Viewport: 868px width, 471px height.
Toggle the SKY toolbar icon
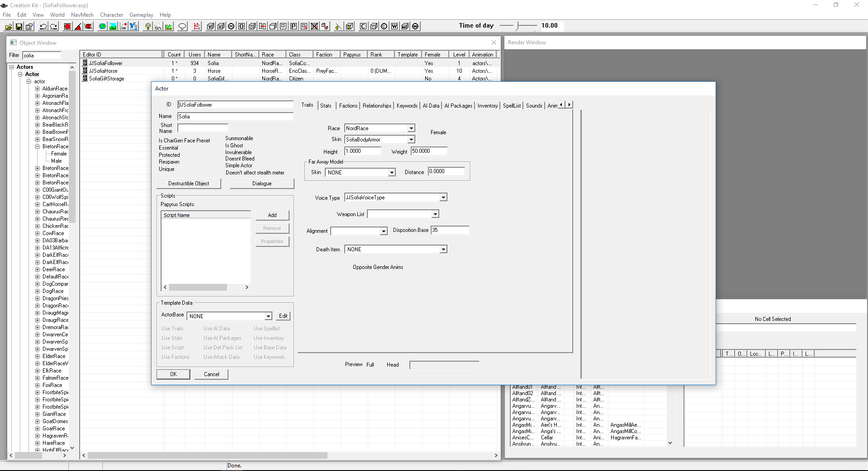point(158,26)
